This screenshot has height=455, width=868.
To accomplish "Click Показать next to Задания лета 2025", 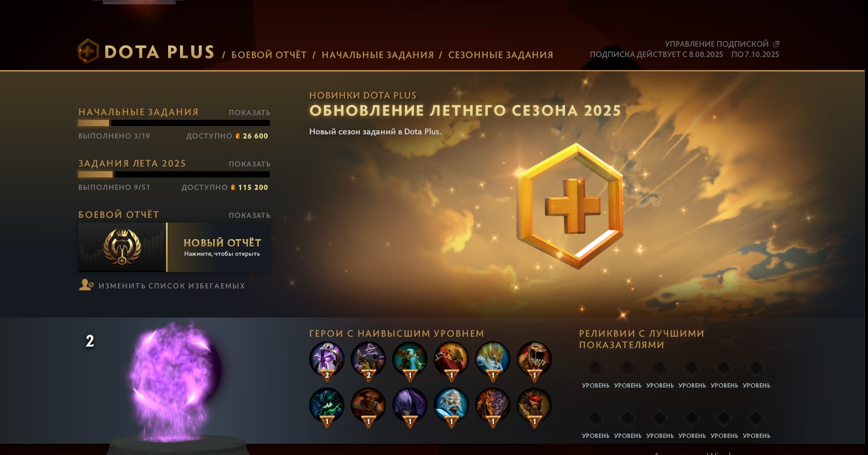I will tap(250, 164).
